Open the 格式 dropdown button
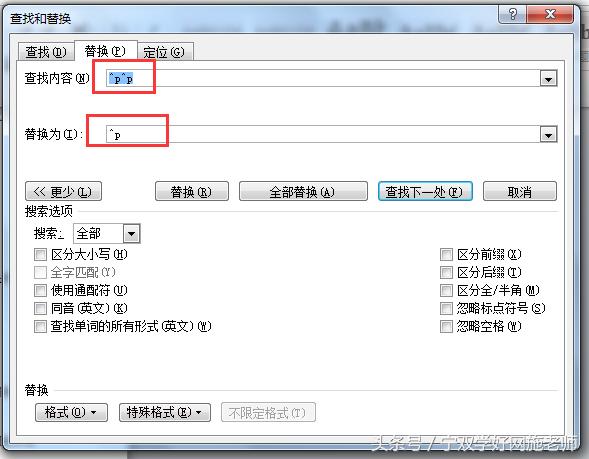This screenshot has width=589, height=459. (x=71, y=412)
